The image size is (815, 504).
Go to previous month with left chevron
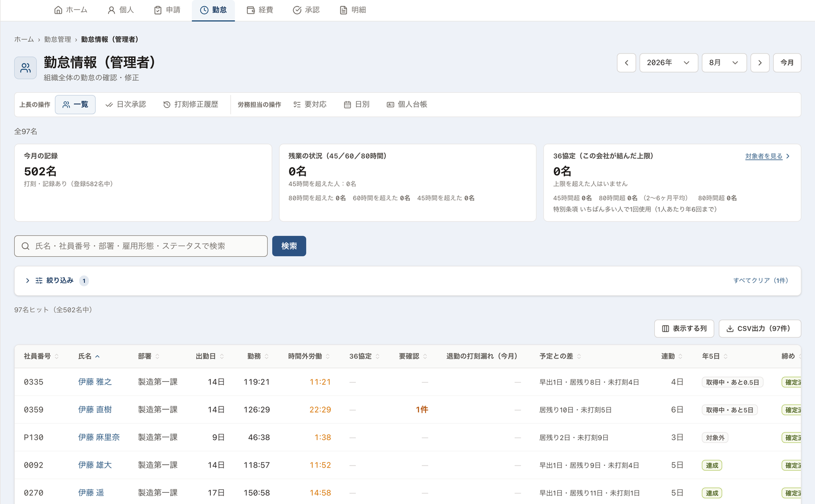click(626, 63)
